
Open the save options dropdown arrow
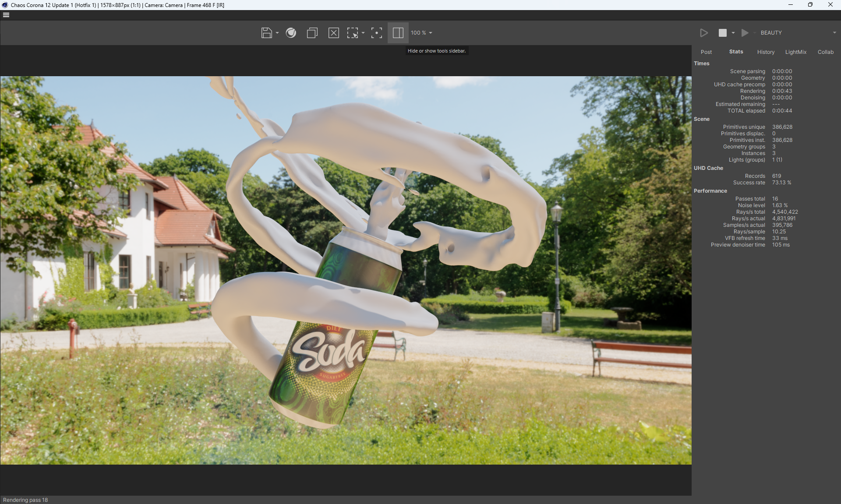[x=277, y=33]
